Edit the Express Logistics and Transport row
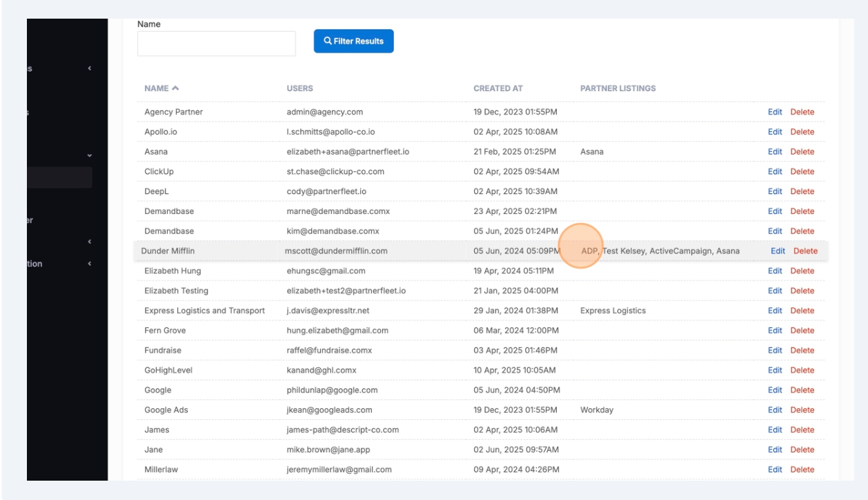Image resolution: width=868 pixels, height=500 pixels. 775,311
